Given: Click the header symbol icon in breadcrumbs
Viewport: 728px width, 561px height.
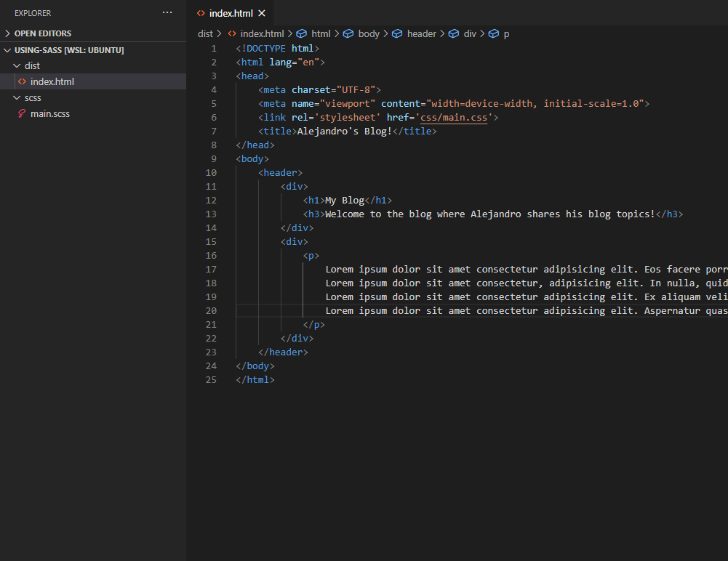Looking at the screenshot, I should point(397,33).
